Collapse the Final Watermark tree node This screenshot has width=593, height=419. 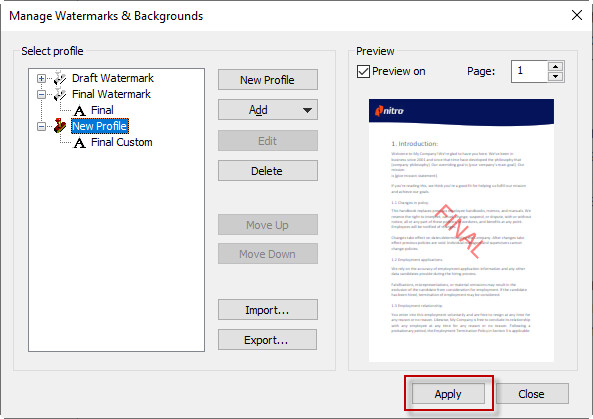tap(41, 94)
